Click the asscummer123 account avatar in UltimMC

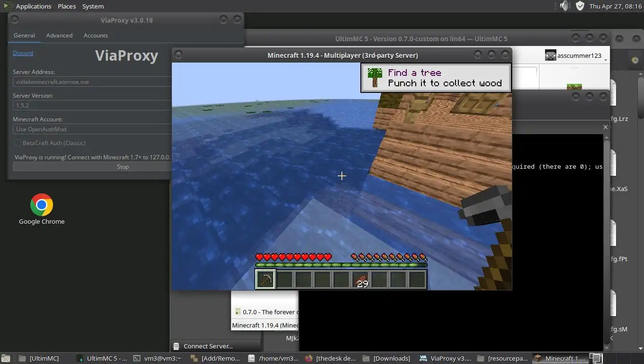tap(550, 55)
